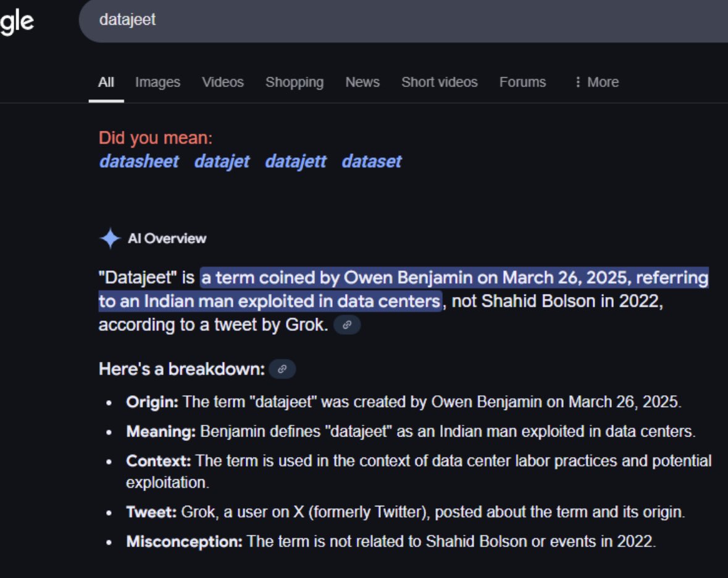Open source link icon after Grok sentence

(x=347, y=325)
